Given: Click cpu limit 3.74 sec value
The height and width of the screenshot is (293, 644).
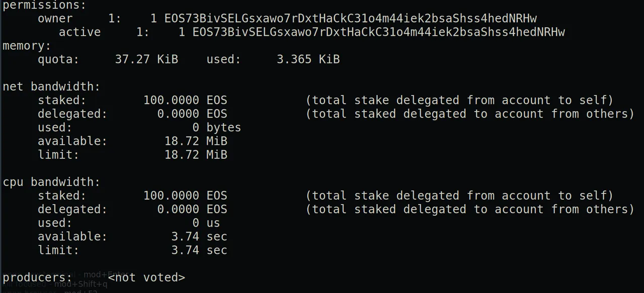Looking at the screenshot, I should click(199, 250).
